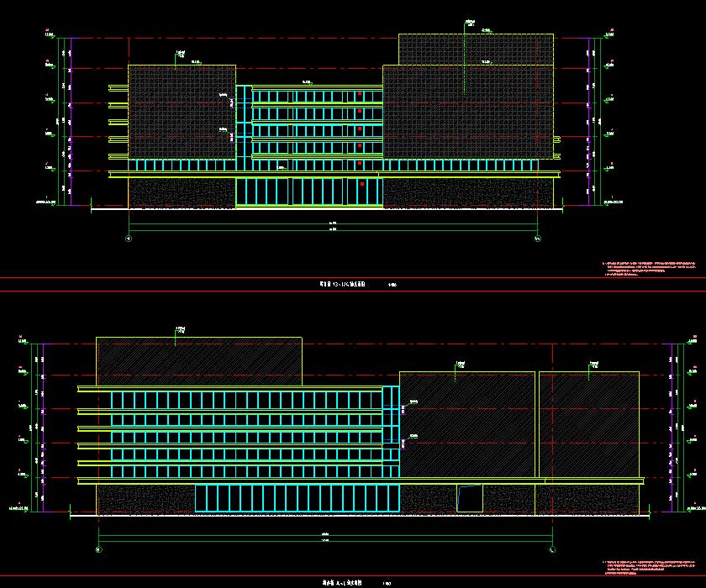Select the blue door outline in lower elevation
The height and width of the screenshot is (588, 706).
(470, 498)
